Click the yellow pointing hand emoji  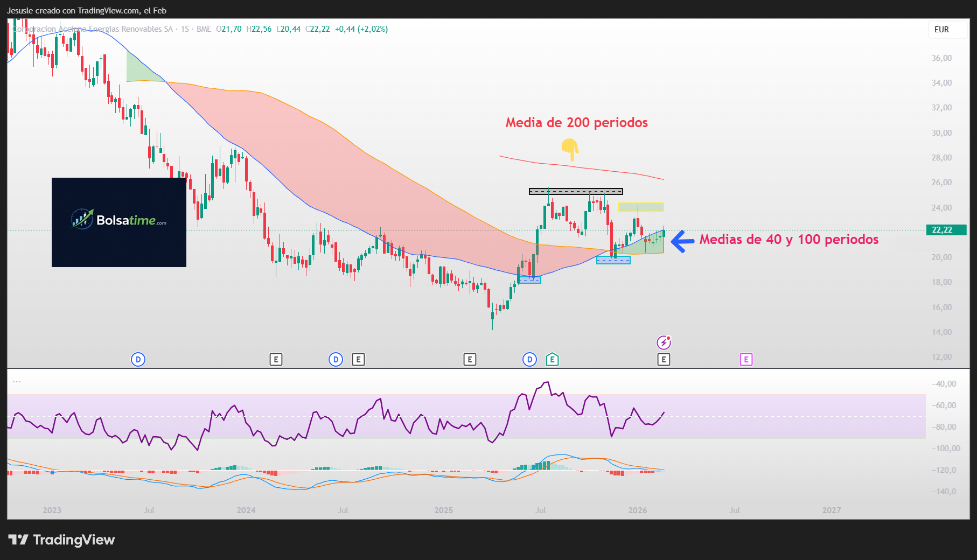click(x=570, y=149)
